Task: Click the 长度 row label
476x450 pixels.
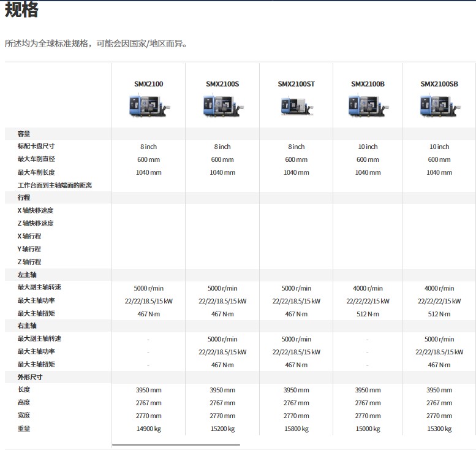Action: (24, 389)
